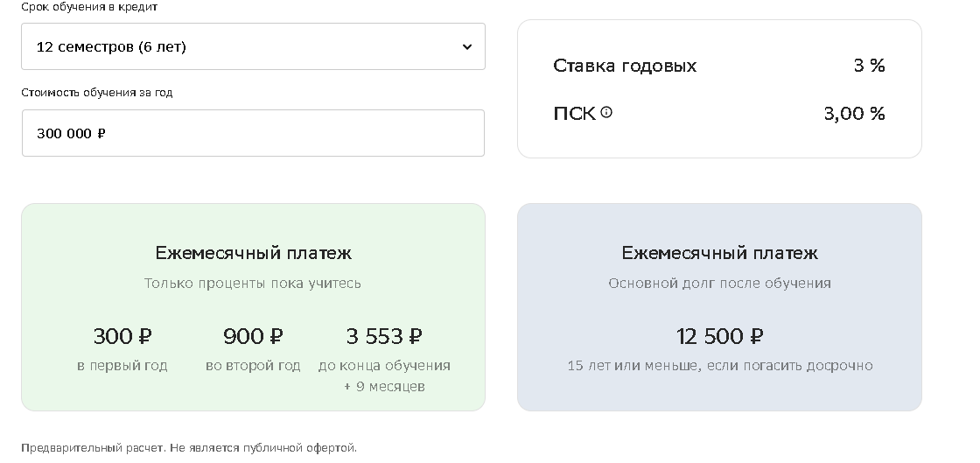Click the '3 %' annual rate value
The height and width of the screenshot is (463, 980).
coord(870,66)
